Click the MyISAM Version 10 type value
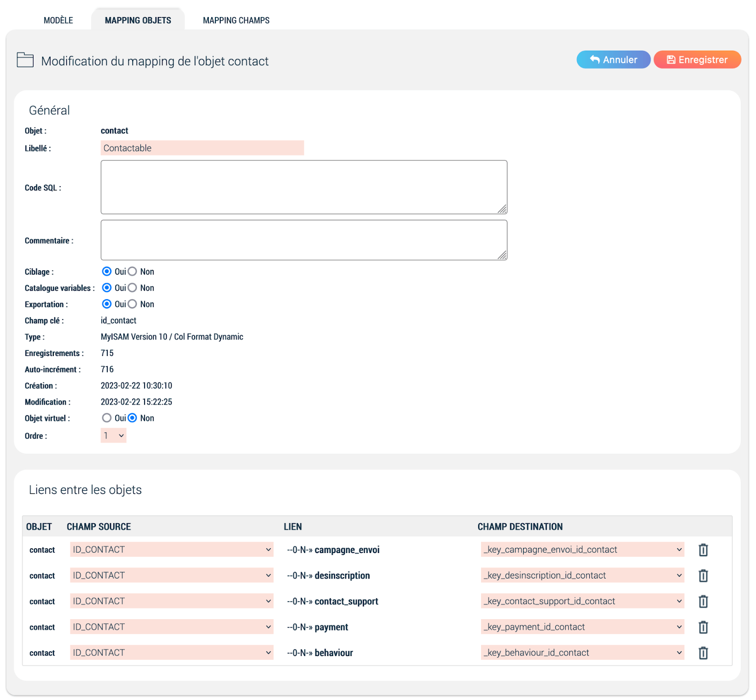 pyautogui.click(x=172, y=337)
